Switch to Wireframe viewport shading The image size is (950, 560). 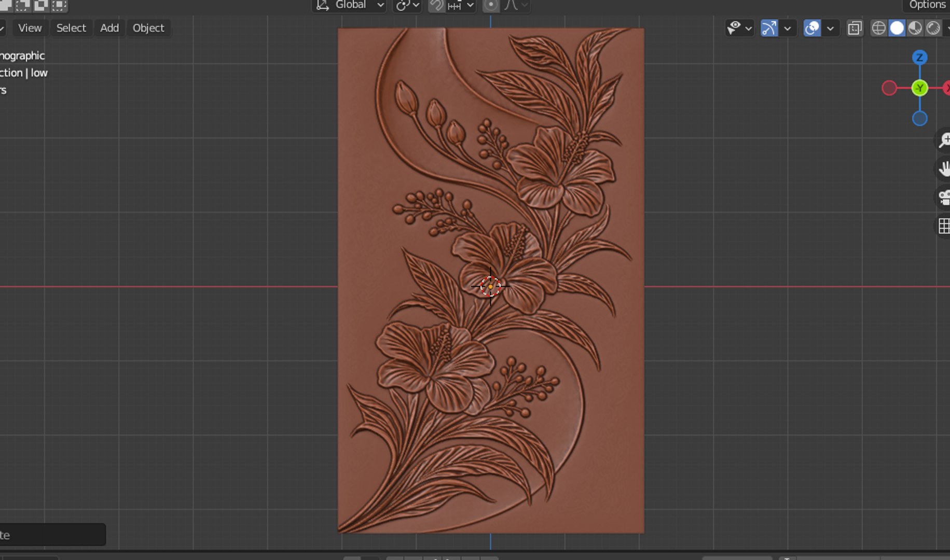[878, 28]
